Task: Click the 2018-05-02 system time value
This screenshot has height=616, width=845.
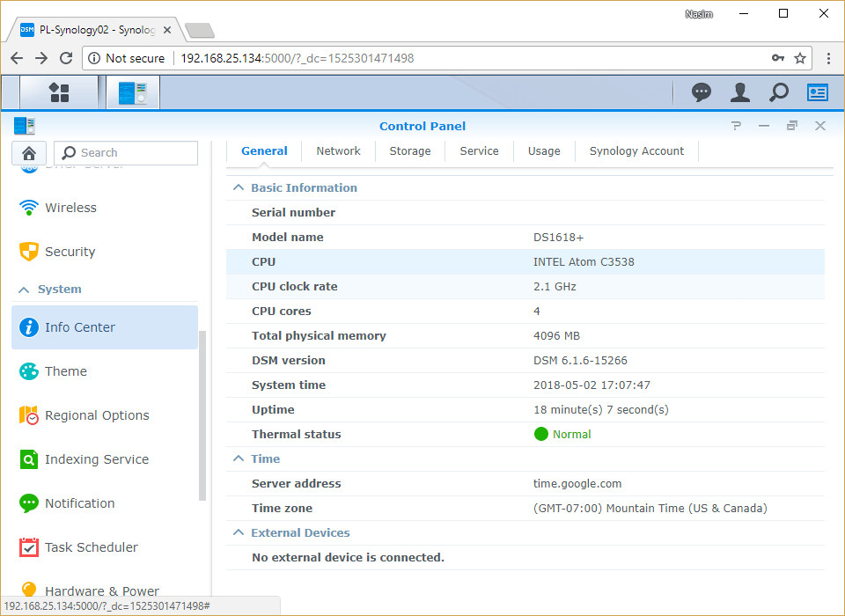Action: pos(591,385)
